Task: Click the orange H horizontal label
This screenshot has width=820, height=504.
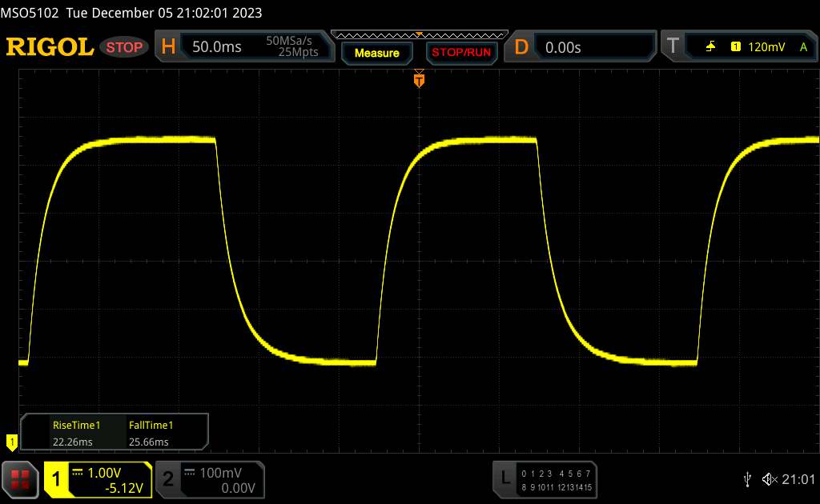Action: 168,47
